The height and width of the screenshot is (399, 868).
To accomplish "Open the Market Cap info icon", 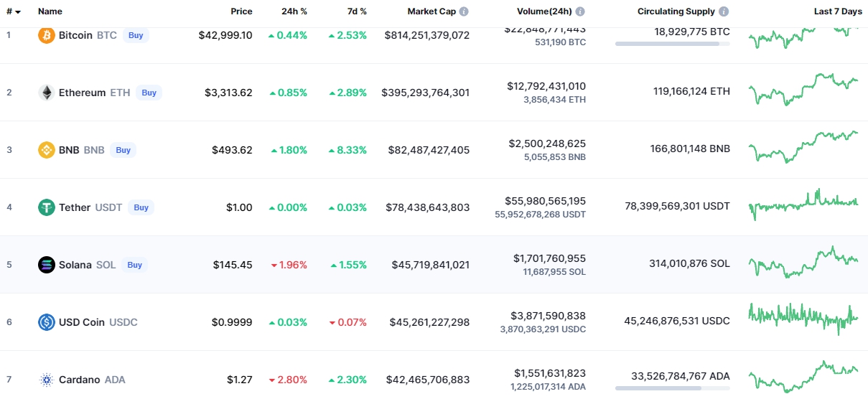I will tap(464, 11).
